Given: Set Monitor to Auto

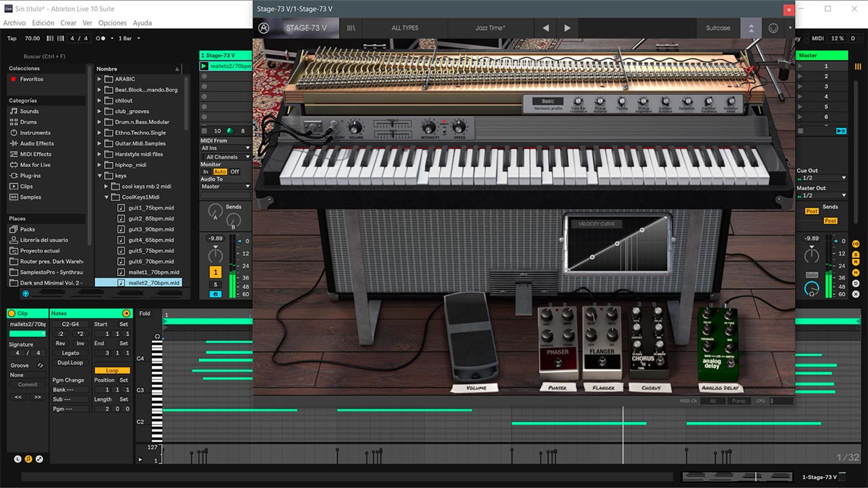Looking at the screenshot, I should point(220,171).
